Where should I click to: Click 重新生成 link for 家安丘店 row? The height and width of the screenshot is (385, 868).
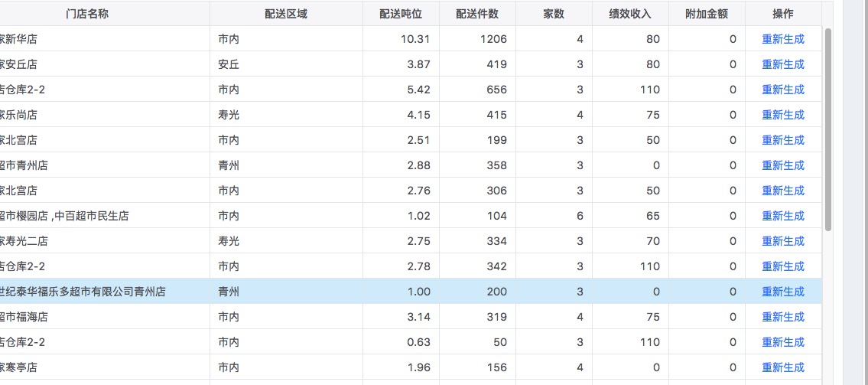tap(783, 64)
